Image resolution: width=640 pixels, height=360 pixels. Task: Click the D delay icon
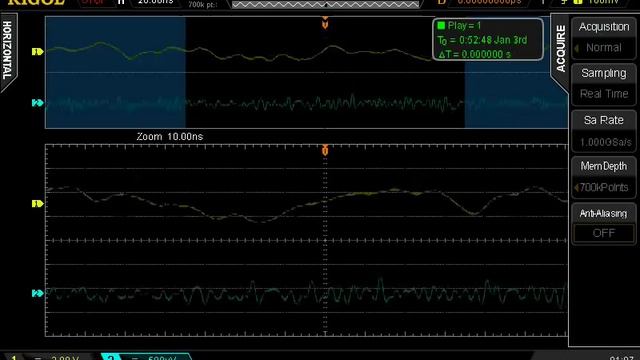pyautogui.click(x=442, y=2)
